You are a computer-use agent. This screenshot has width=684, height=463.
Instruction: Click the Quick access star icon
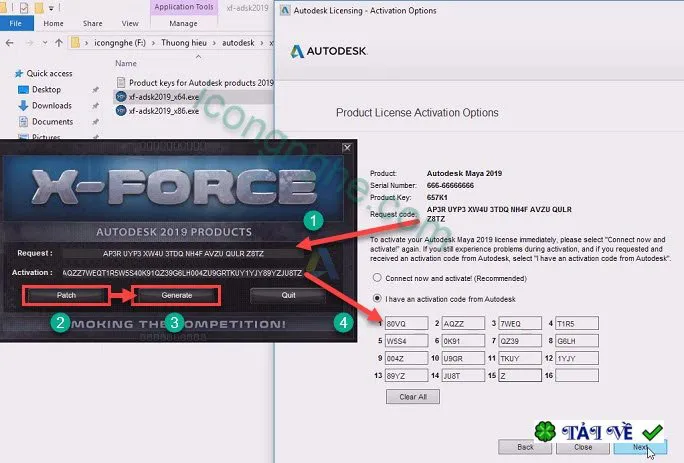19,73
